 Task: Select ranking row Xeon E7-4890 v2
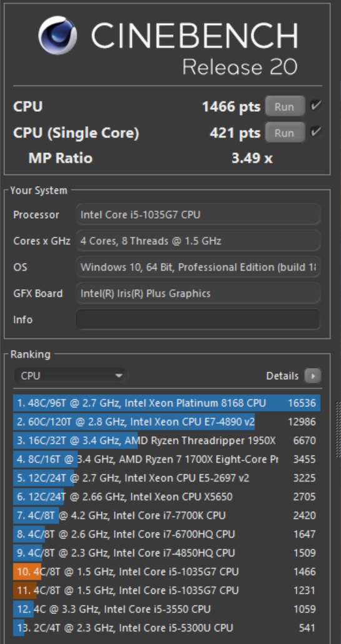[x=167, y=422]
